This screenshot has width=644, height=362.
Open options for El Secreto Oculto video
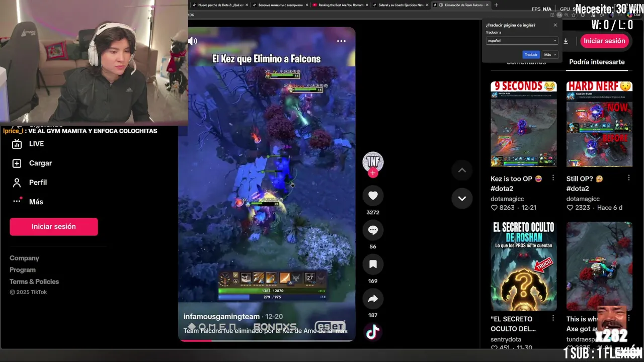[553, 318]
